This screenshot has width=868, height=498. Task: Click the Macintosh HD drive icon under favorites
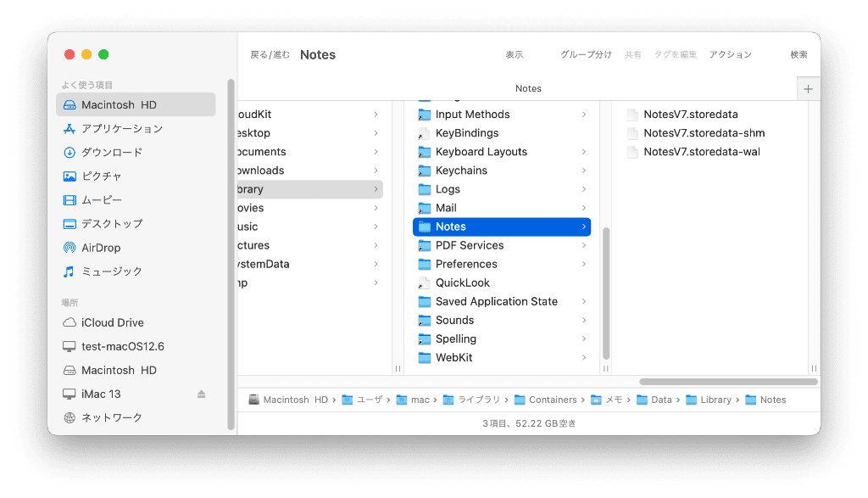[70, 104]
